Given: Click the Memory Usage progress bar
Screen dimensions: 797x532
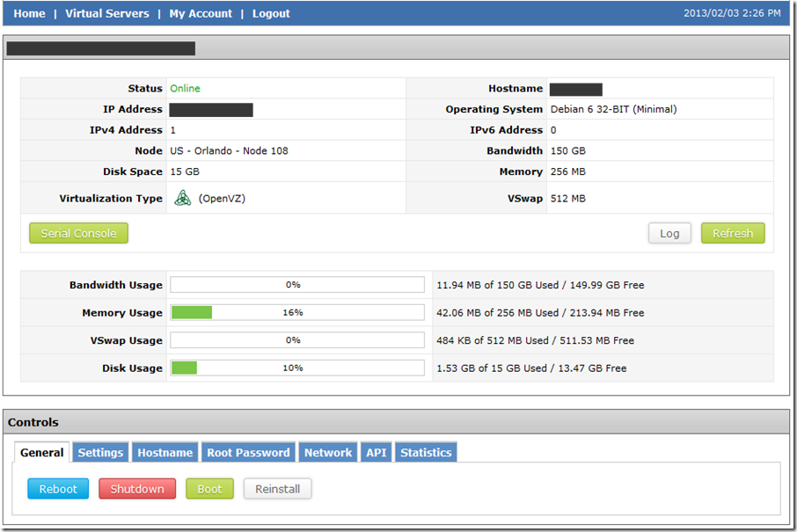Looking at the screenshot, I should [x=297, y=312].
